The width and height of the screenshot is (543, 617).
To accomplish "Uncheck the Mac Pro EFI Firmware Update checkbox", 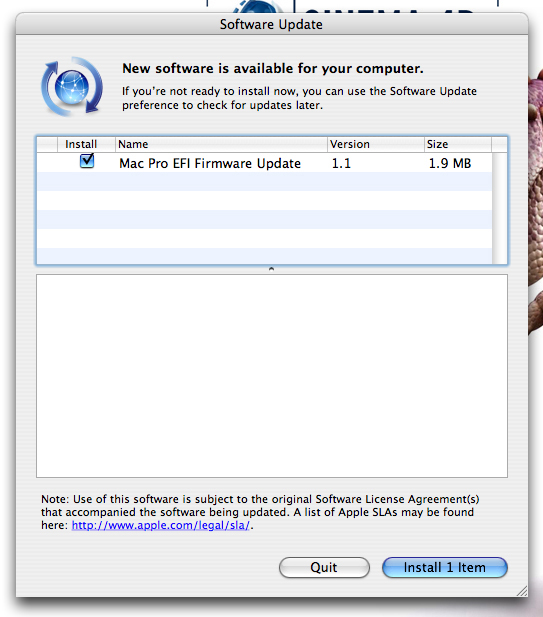I will pyautogui.click(x=87, y=161).
